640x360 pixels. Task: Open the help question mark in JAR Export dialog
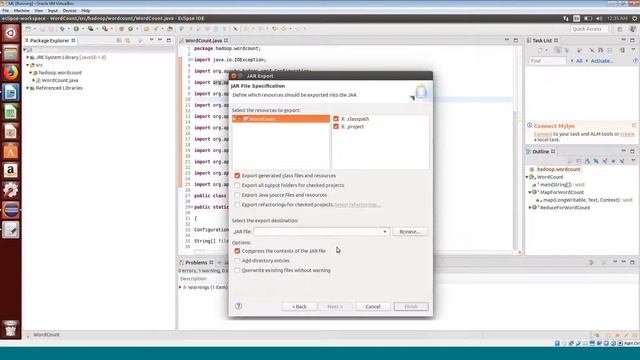[x=238, y=306]
